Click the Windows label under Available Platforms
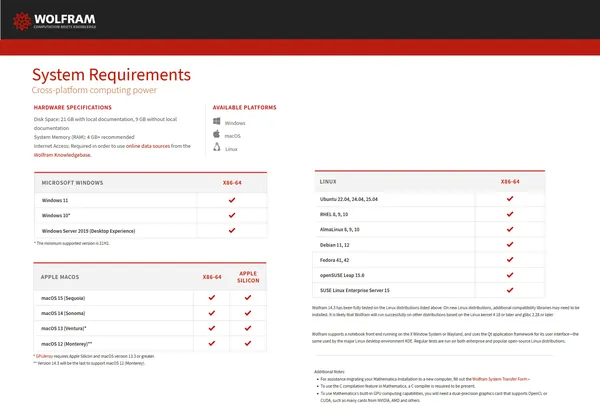 coord(235,123)
